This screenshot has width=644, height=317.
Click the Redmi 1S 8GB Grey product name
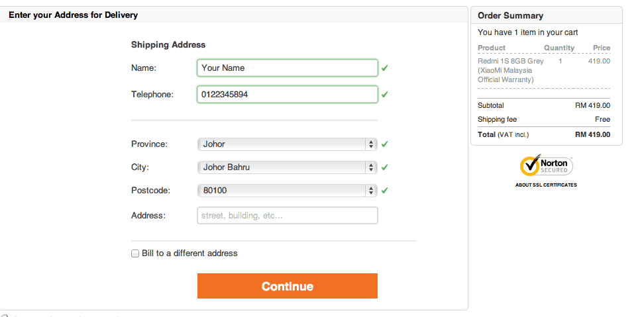click(510, 61)
